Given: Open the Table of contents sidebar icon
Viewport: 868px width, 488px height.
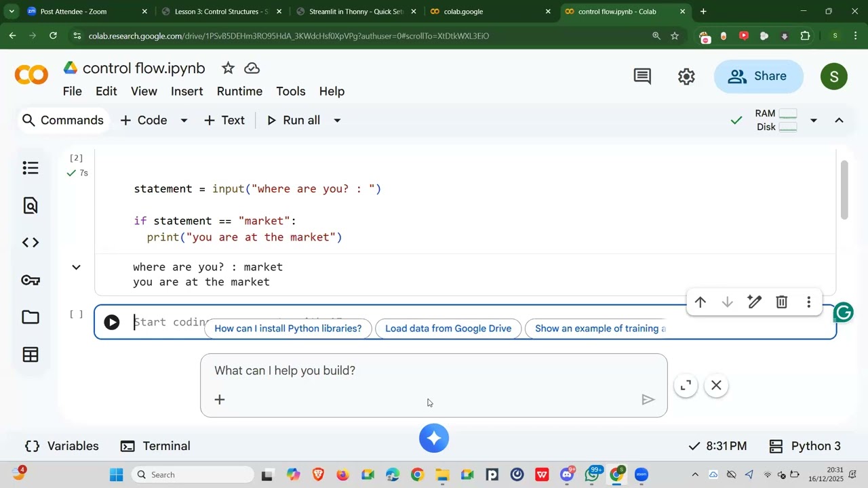Looking at the screenshot, I should 31,167.
